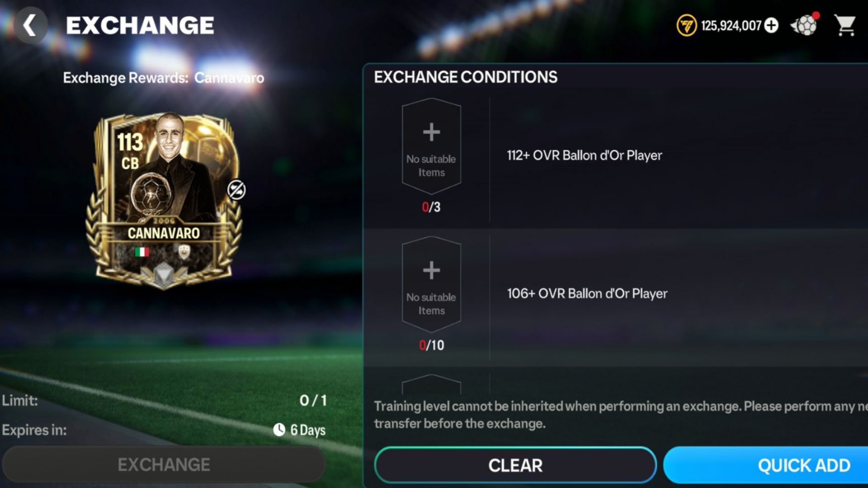868x488 pixels.
Task: Select 106+ OVR Ballon d'Or Player condition
Action: [x=587, y=294]
